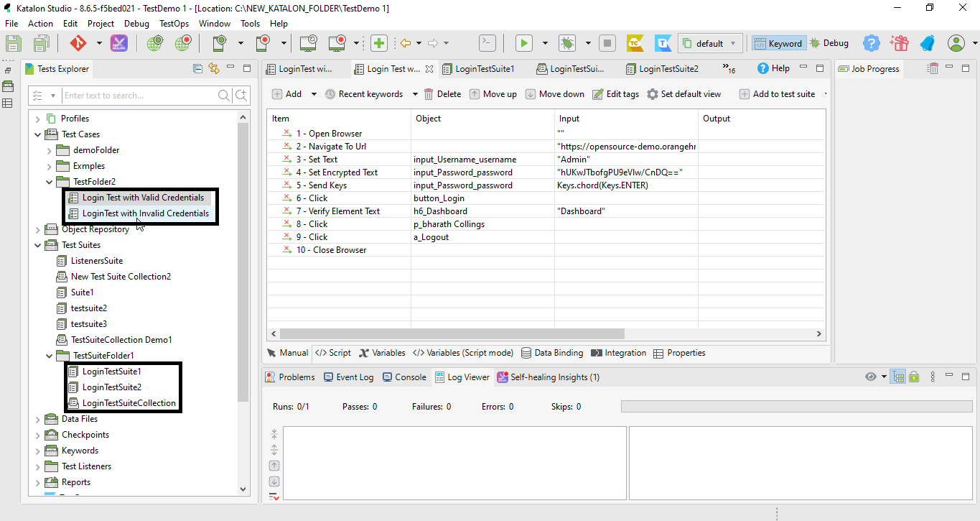This screenshot has height=521, width=980.
Task: Open the TestOps menu
Action: [174, 23]
